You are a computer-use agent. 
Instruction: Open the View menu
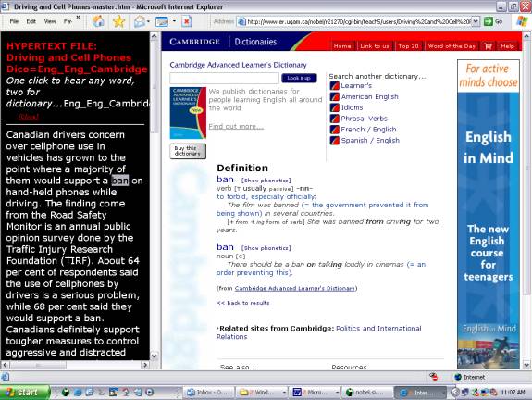point(50,21)
